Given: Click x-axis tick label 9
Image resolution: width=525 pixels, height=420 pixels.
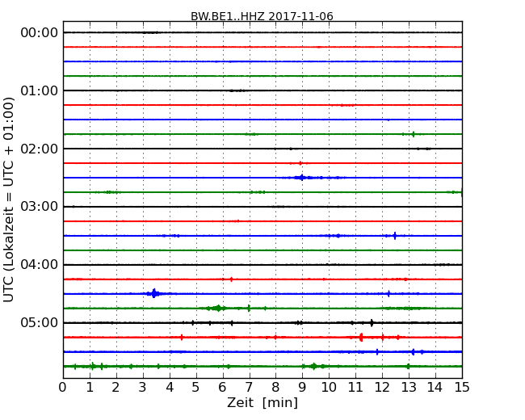Looking at the screenshot, I should [302, 388].
